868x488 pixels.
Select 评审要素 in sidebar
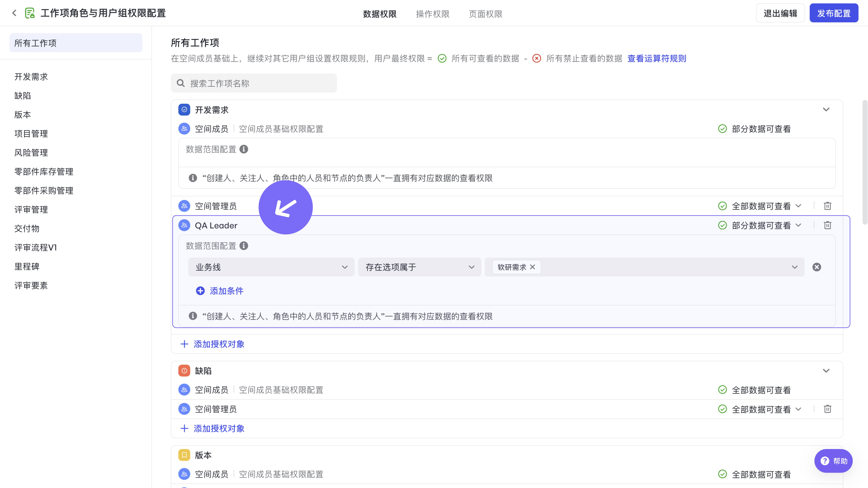click(x=31, y=285)
